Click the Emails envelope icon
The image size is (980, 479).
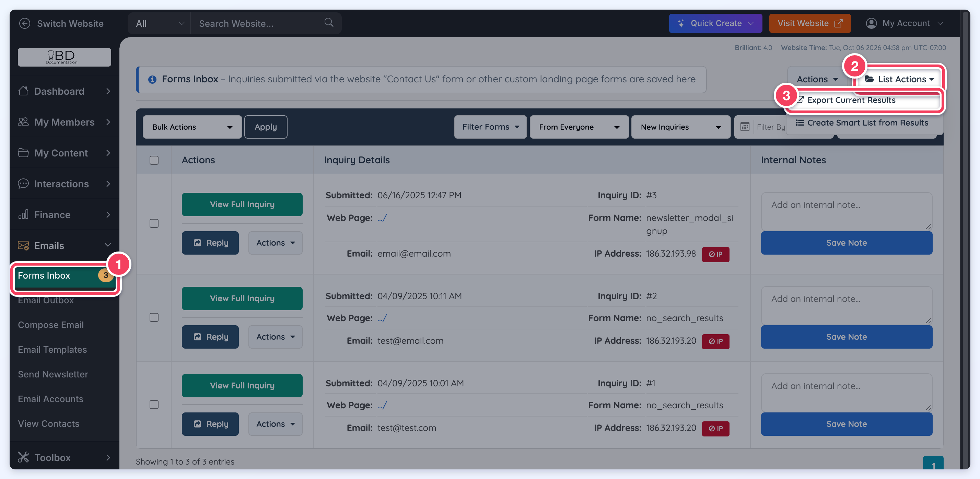[x=24, y=245]
